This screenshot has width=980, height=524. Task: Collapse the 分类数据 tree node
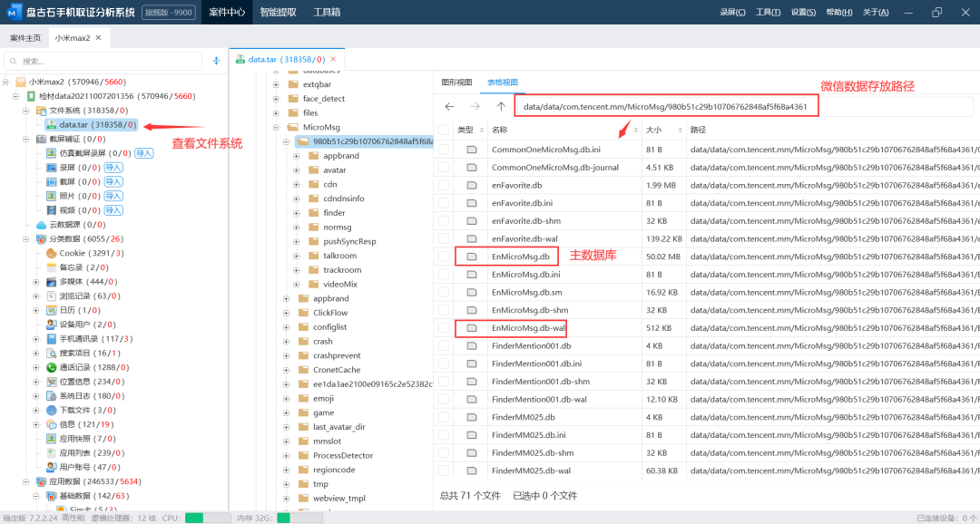(26, 239)
